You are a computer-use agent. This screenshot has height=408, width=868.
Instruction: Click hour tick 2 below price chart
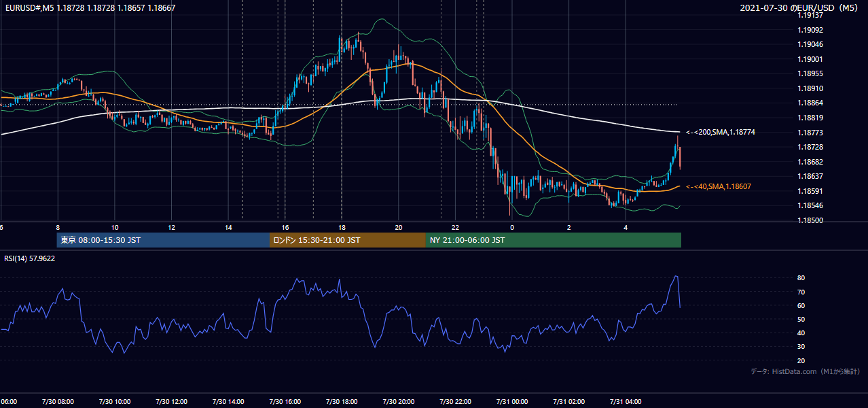click(569, 227)
